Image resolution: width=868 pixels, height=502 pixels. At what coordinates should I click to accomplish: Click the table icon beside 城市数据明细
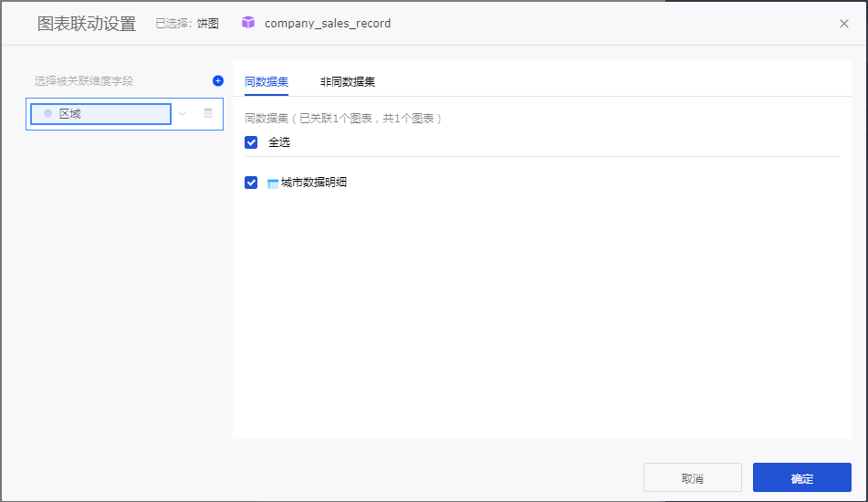point(272,183)
